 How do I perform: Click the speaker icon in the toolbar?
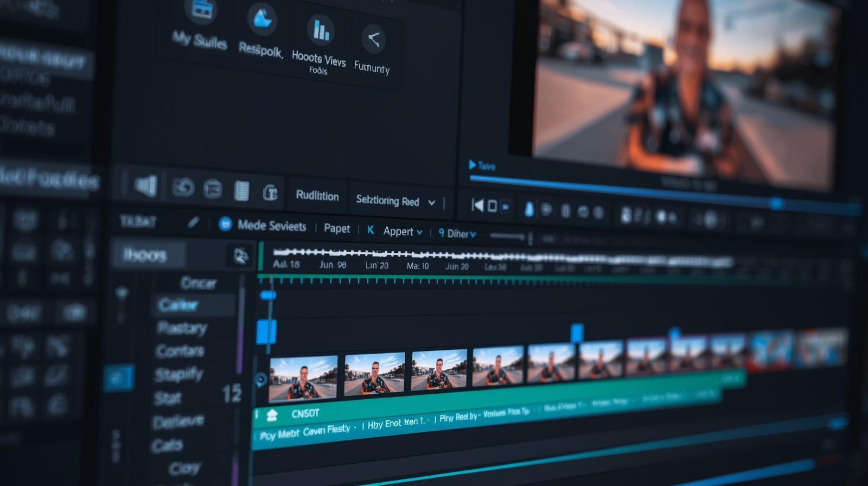point(145,186)
